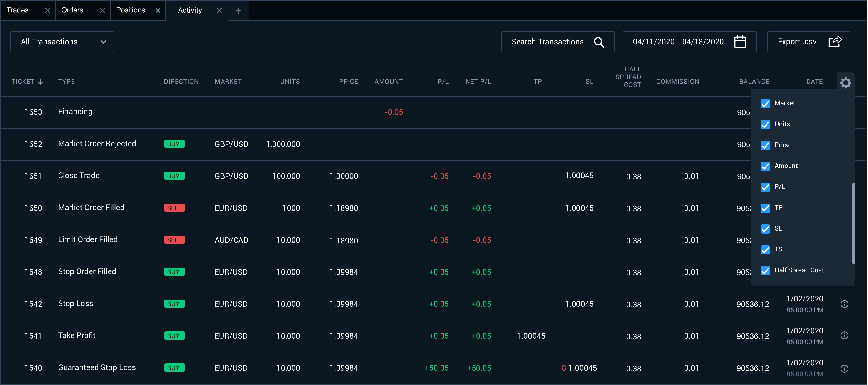The width and height of the screenshot is (868, 385).
Task: Click the add new tab plus icon
Action: (238, 11)
